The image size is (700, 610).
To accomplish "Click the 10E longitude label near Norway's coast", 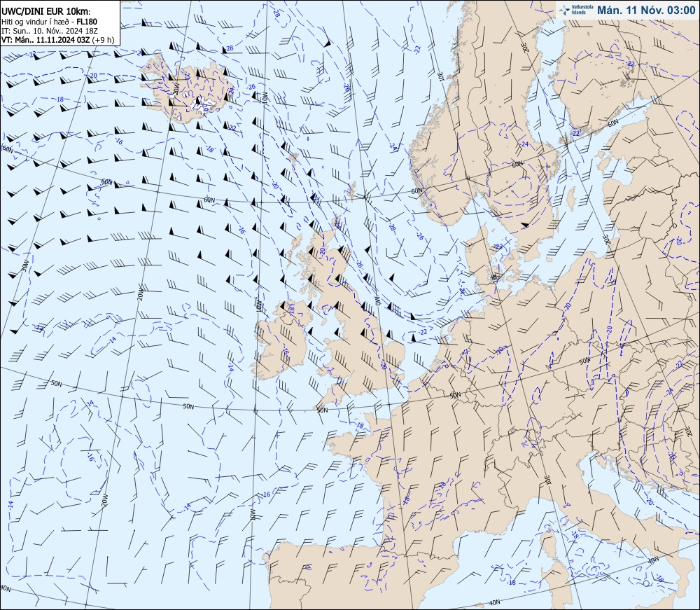I will click(440, 76).
